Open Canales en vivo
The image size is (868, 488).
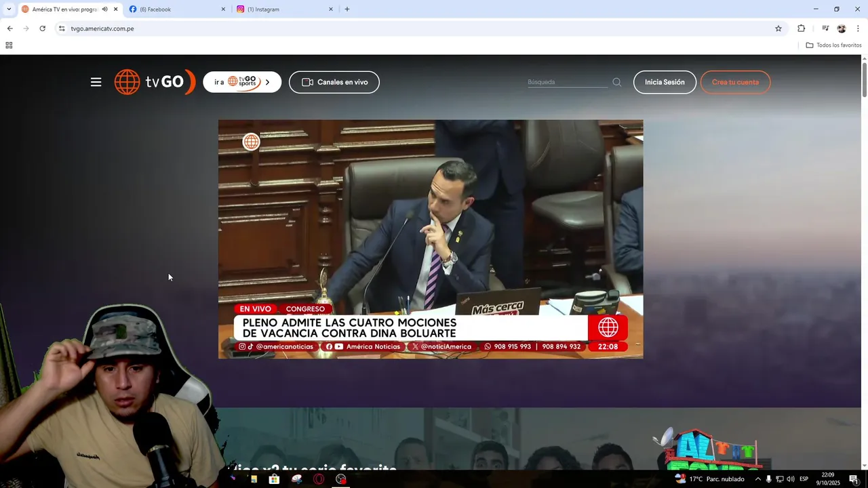[x=334, y=82]
